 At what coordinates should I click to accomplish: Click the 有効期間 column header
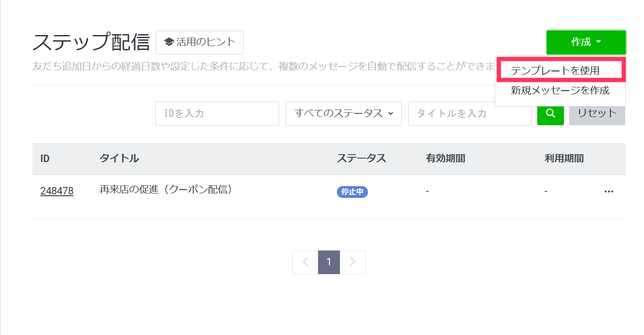point(445,159)
